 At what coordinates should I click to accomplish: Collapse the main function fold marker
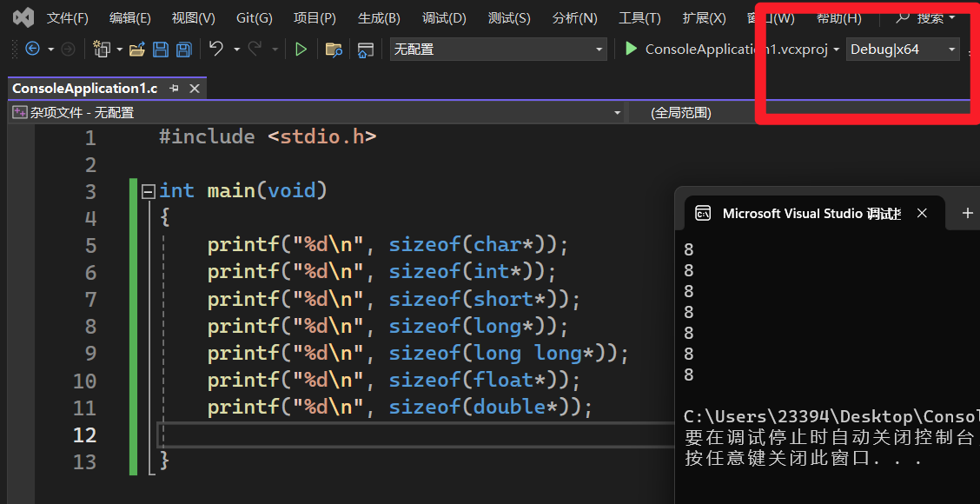pyautogui.click(x=149, y=191)
